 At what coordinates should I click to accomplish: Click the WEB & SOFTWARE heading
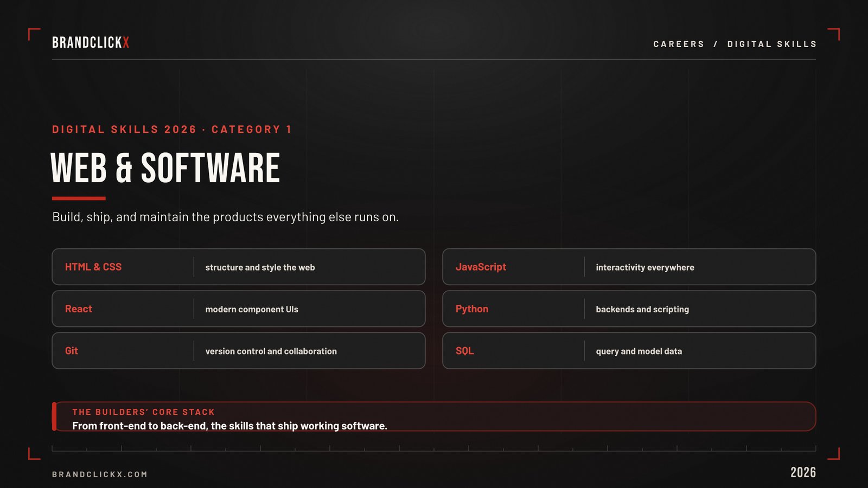point(165,168)
